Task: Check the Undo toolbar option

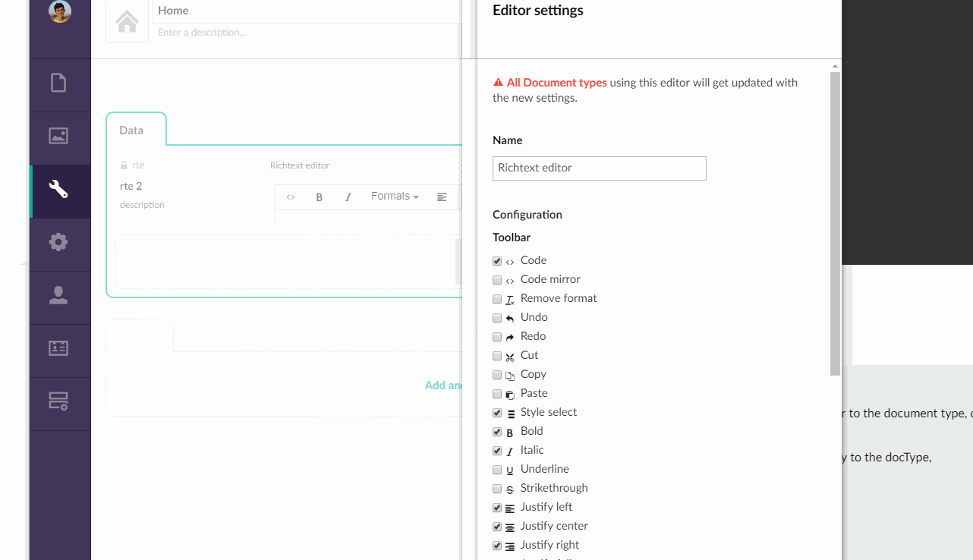Action: [x=497, y=318]
